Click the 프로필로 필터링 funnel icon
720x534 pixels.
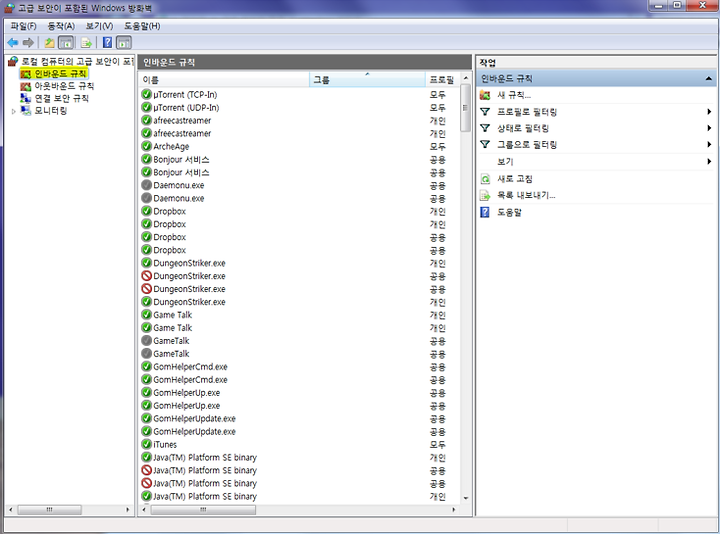(x=485, y=112)
